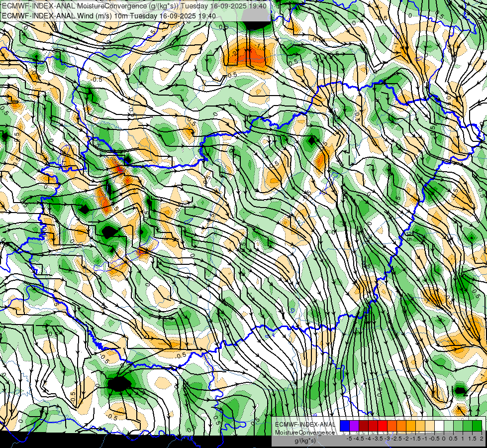
Task: Click the legend swatch between -1.5 and -1
Action: (x=420, y=426)
